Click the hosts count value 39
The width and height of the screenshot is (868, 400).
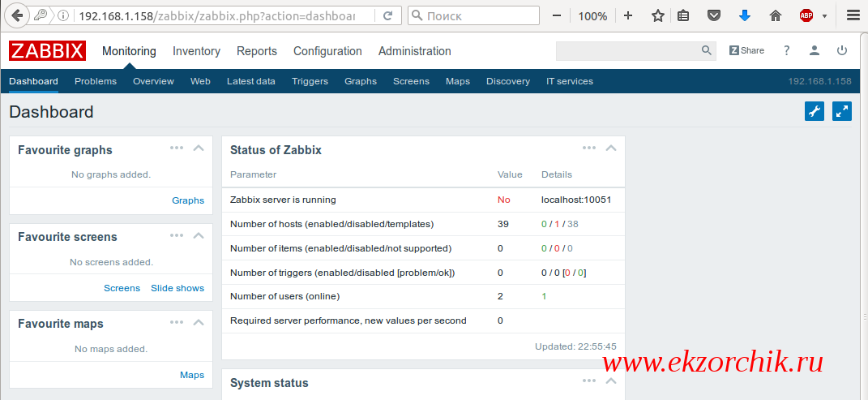point(503,224)
